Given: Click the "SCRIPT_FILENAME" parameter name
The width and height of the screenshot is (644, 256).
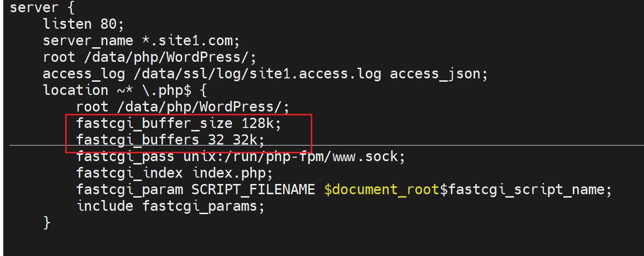Looking at the screenshot, I should pyautogui.click(x=253, y=189).
